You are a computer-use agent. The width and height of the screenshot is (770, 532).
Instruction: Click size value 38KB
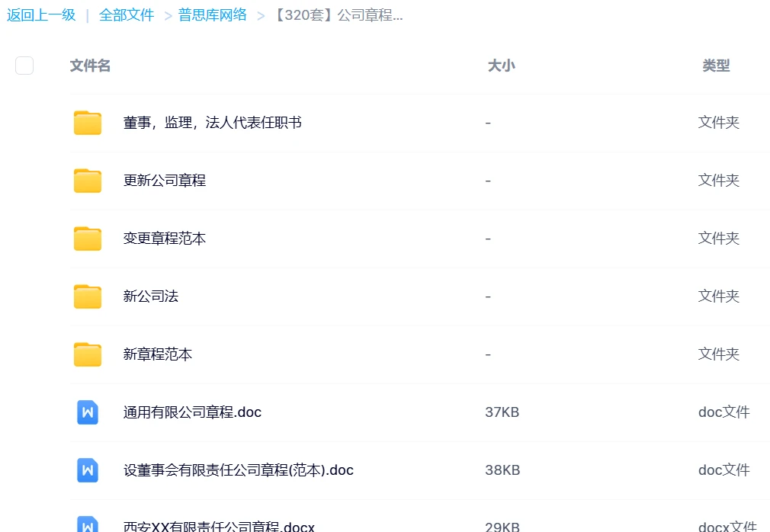502,470
